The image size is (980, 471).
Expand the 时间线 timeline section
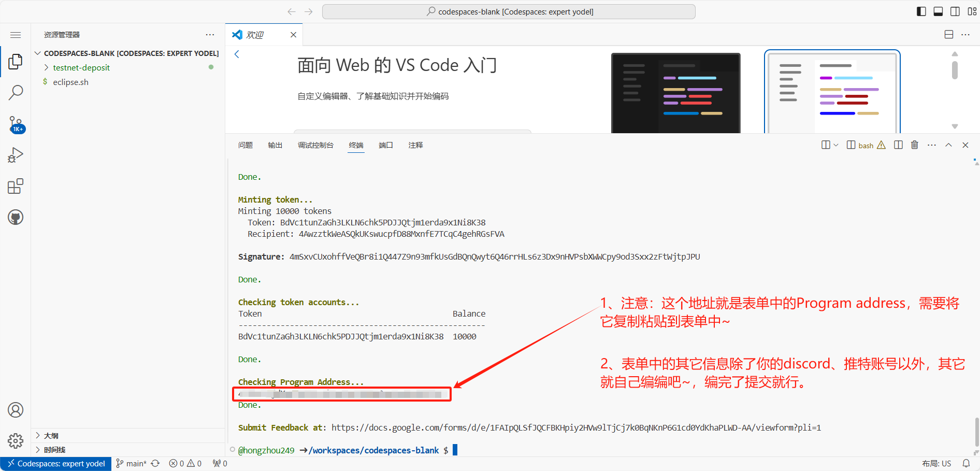[127, 450]
